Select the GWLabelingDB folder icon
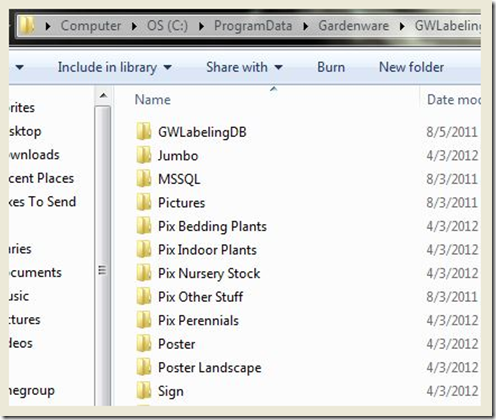496x420 pixels. coord(144,132)
